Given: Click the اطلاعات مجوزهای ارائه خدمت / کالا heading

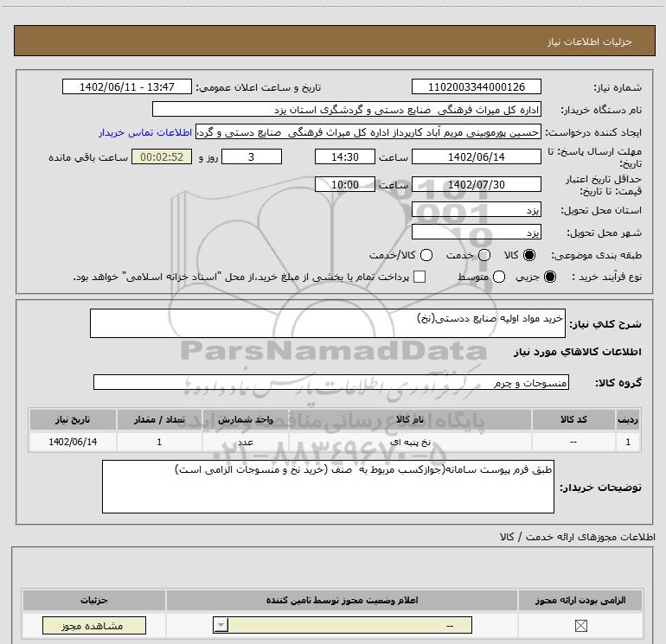Looking at the screenshot, I should 578,537.
